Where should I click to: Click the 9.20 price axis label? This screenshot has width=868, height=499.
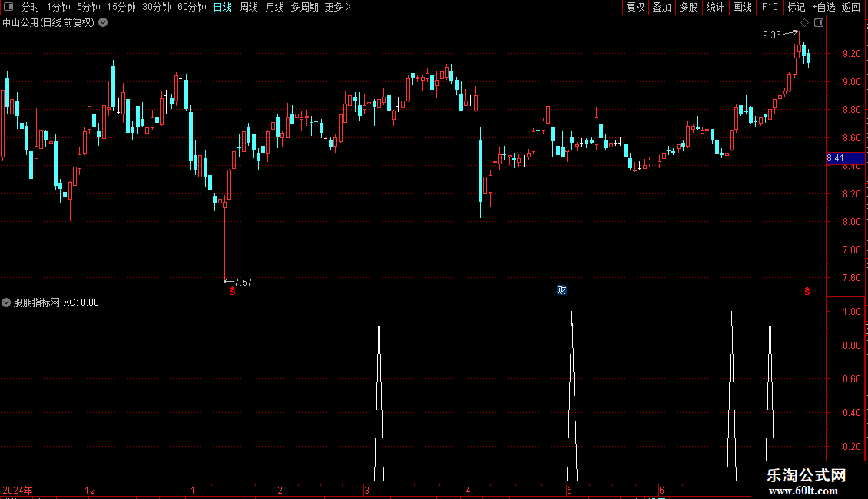851,54
